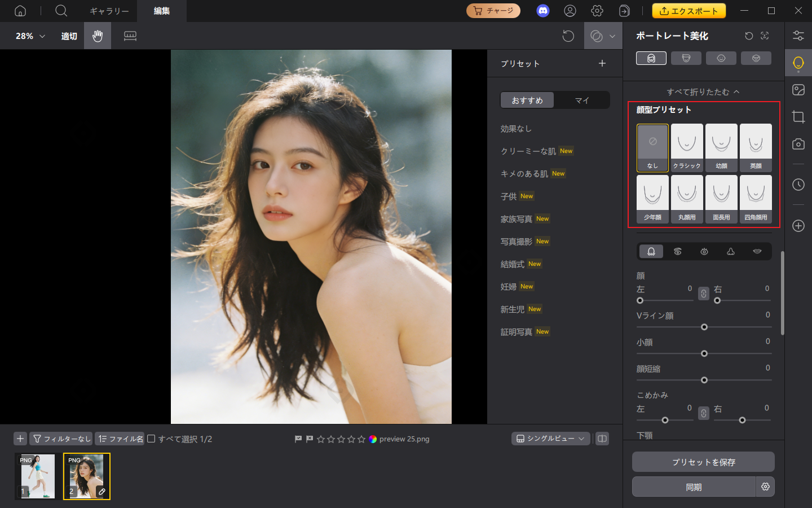Switch to the ギャラリー tab

pos(109,11)
